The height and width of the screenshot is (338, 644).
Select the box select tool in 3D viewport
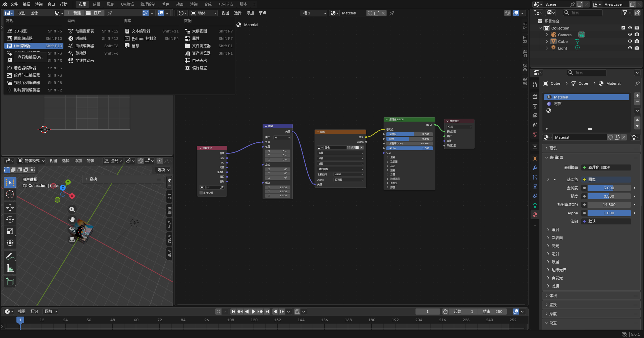click(10, 183)
